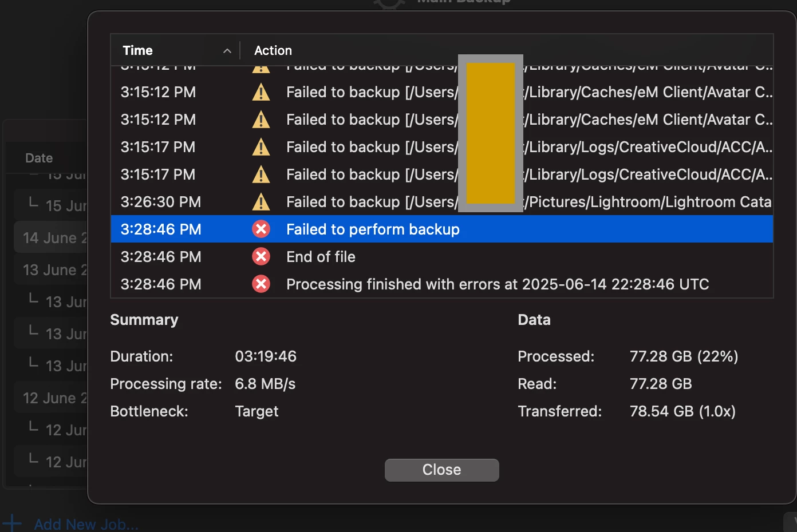Click the Date column header in the sidebar
Screen dimensions: 797x532
point(39,158)
